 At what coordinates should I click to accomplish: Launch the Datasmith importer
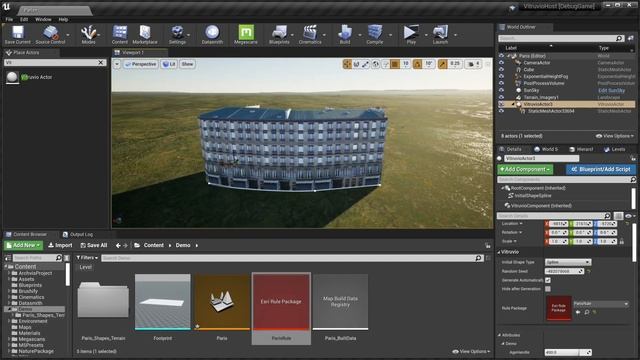212,34
